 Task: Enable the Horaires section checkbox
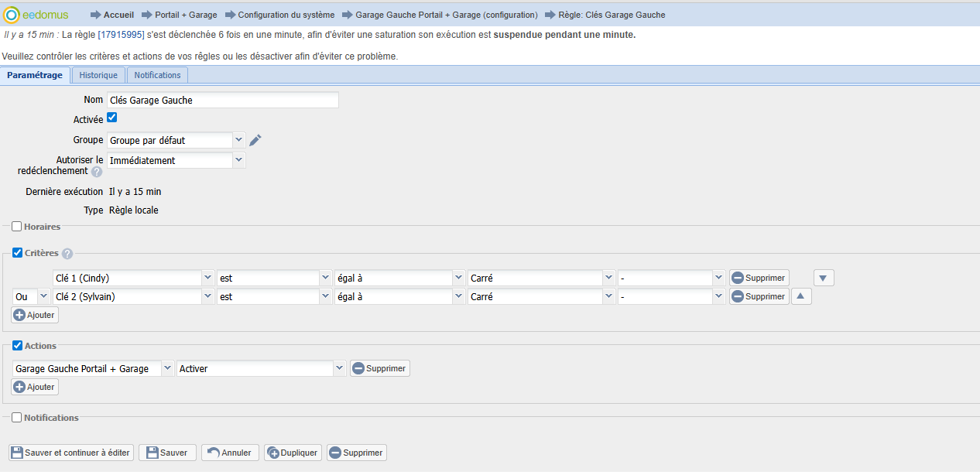(x=17, y=227)
